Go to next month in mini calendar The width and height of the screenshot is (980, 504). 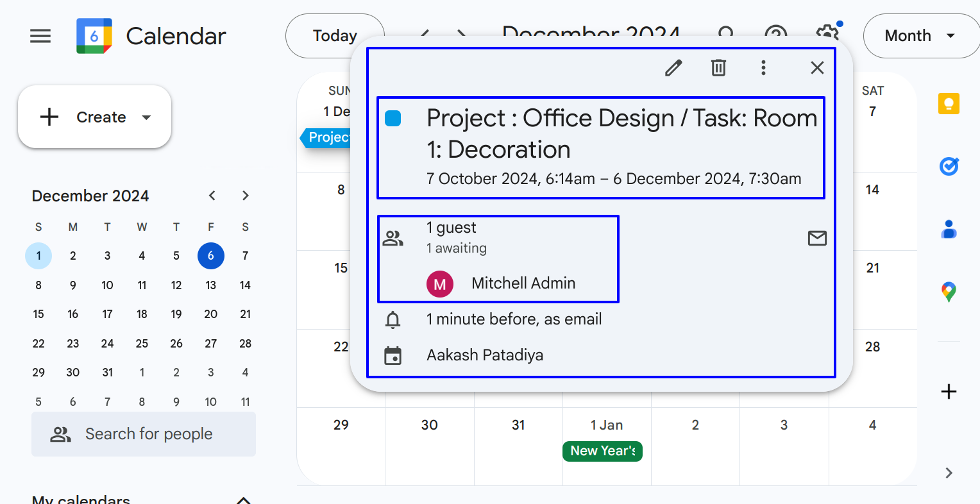(x=245, y=196)
